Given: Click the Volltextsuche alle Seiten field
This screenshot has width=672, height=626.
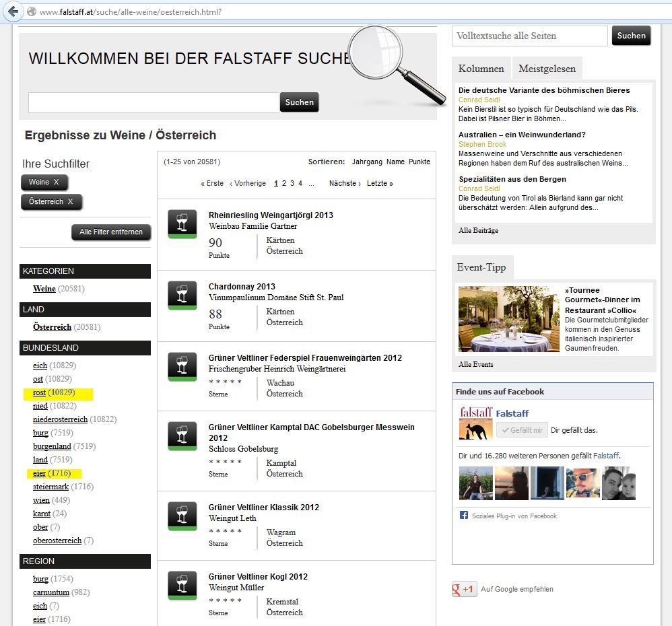Looking at the screenshot, I should (x=530, y=36).
